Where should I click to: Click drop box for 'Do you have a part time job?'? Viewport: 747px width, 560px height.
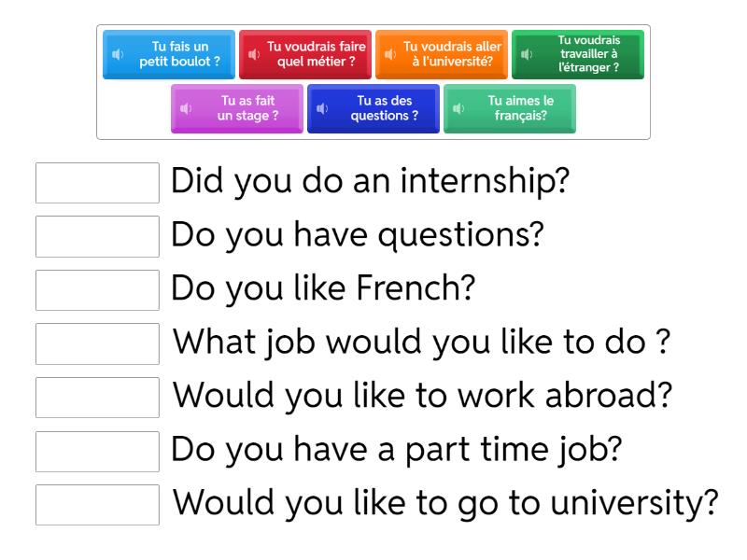coord(97,451)
